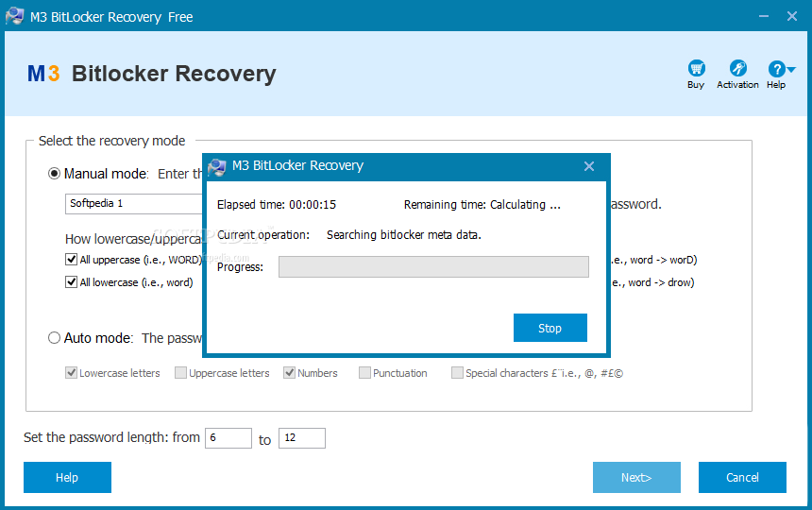Click Searching bitlocker meta data text

(x=404, y=235)
